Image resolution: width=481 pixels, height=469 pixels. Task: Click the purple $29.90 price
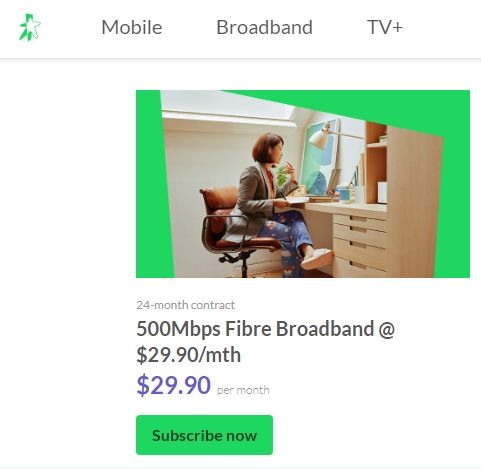coord(174,385)
